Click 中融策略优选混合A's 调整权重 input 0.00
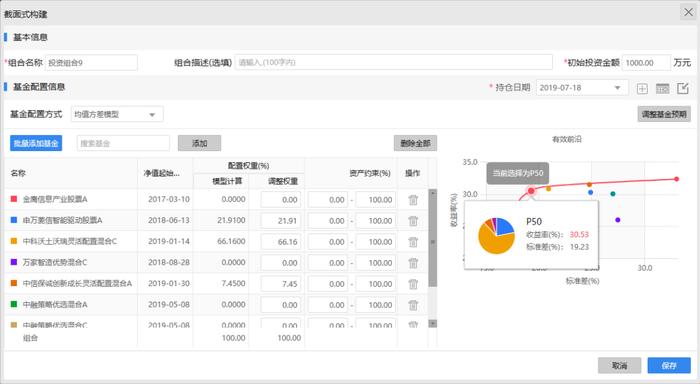This screenshot has height=384, width=700. tap(281, 305)
